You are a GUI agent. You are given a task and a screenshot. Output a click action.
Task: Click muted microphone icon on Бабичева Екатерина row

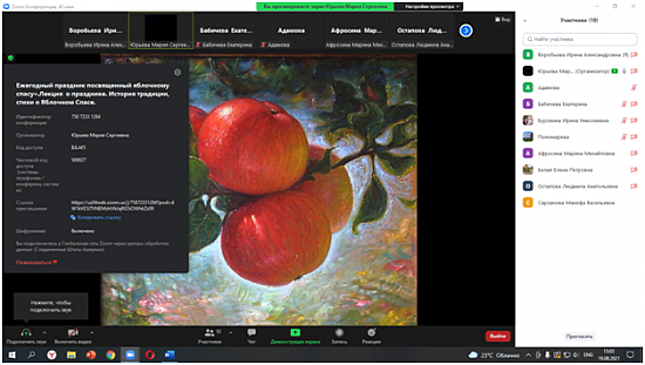[x=624, y=104]
